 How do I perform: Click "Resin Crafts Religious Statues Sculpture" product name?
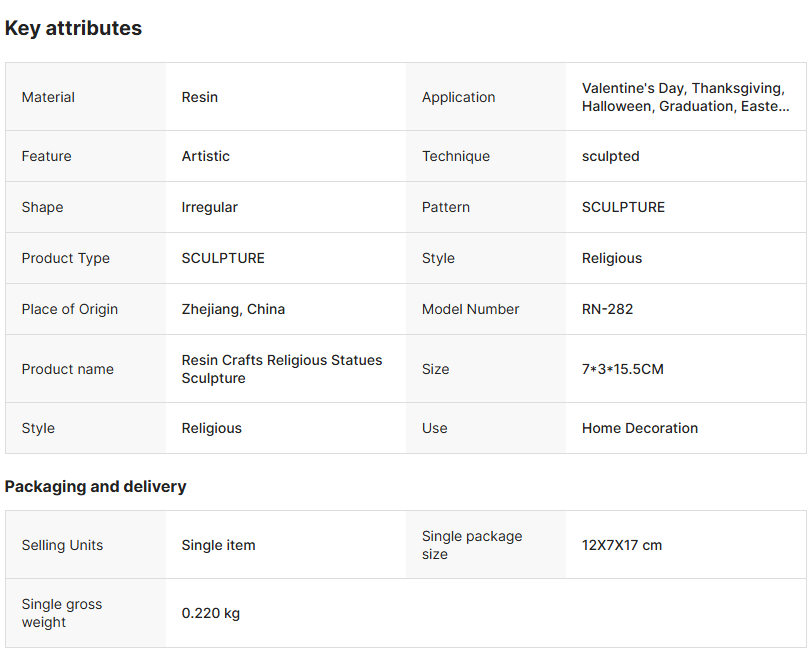[281, 369]
